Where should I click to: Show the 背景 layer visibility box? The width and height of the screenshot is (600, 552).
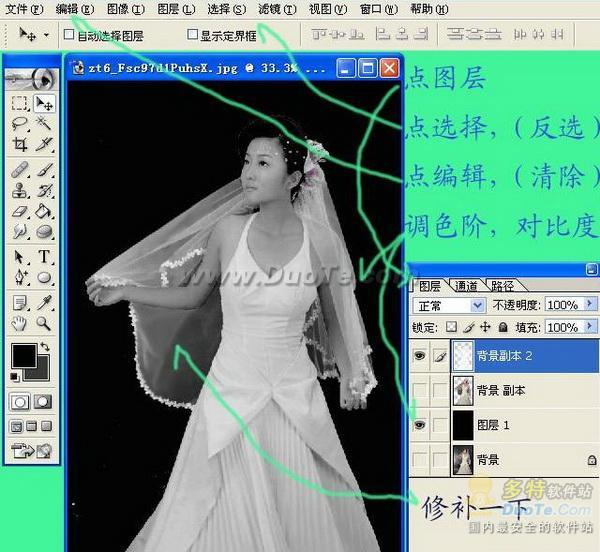[420, 459]
